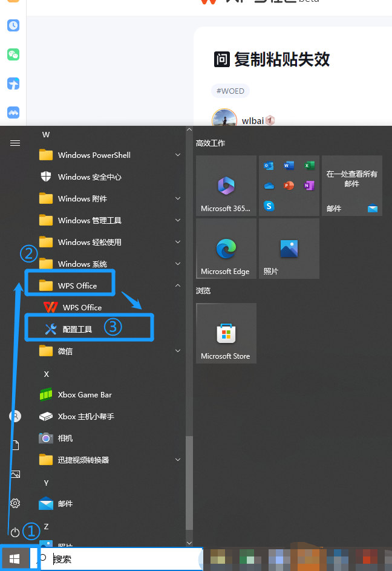Open Skype icon in Office tile group

coord(269,206)
